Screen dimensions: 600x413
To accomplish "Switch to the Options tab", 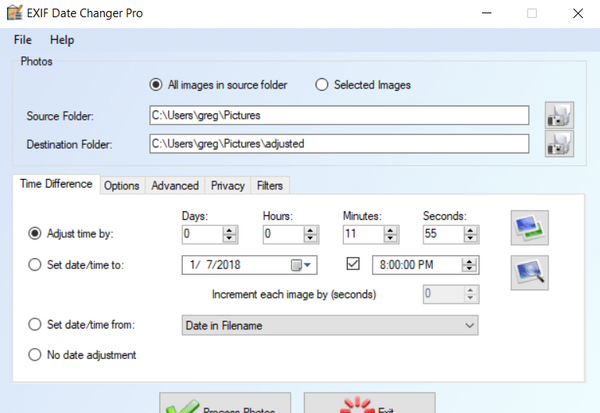I will pos(122,186).
